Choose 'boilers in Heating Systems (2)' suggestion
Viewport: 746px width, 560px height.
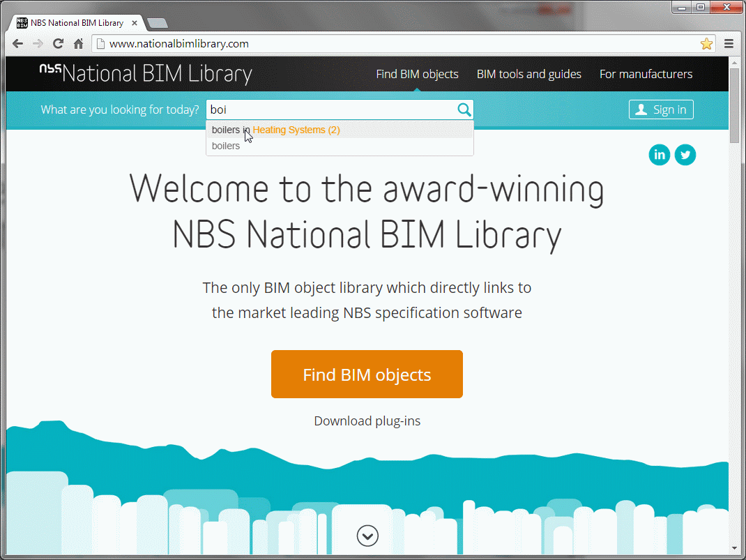pos(340,130)
